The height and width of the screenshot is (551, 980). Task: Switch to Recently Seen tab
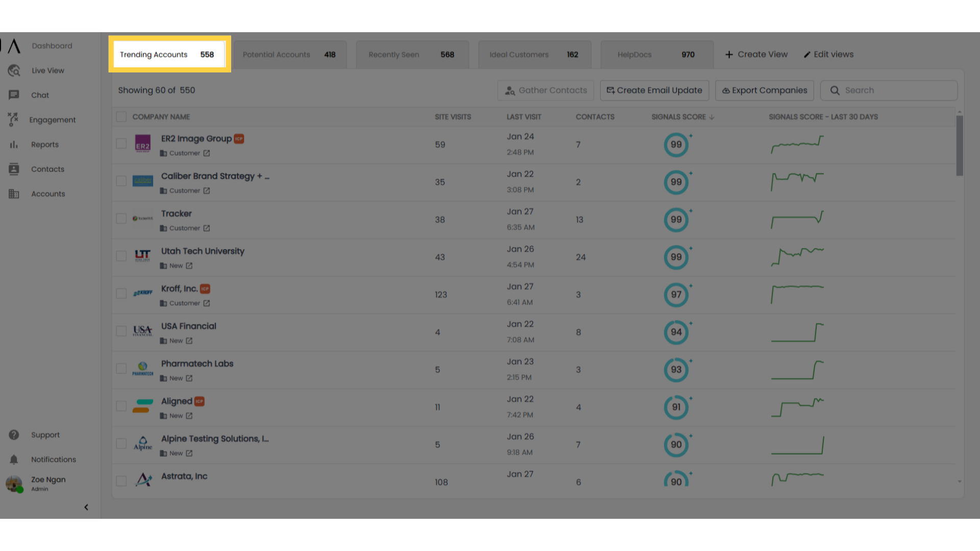[x=412, y=55]
